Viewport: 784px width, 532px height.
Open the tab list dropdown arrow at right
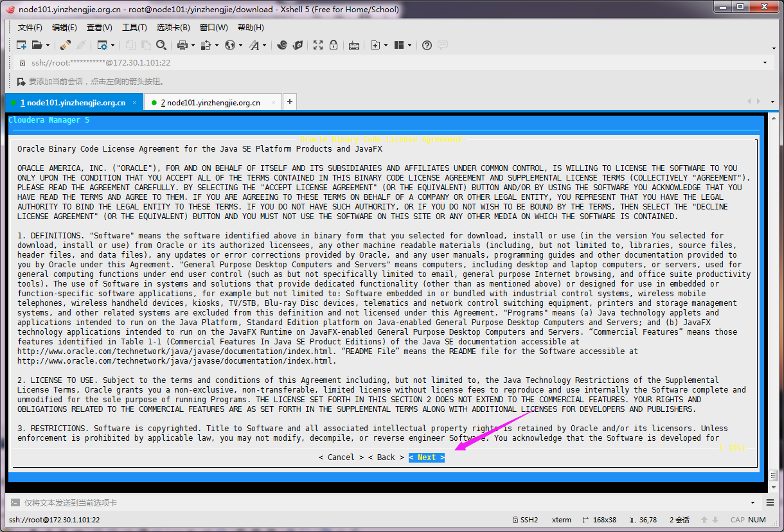point(772,102)
